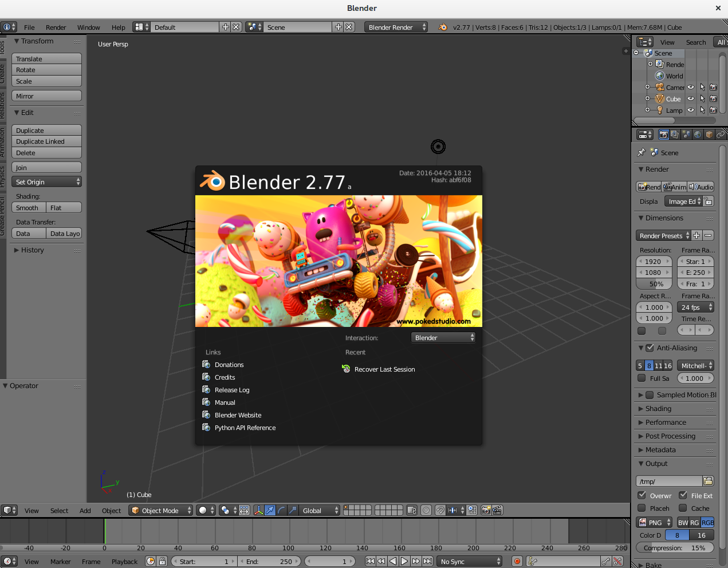Open the timeline Playback menu
Image resolution: width=728 pixels, height=568 pixels.
(124, 561)
